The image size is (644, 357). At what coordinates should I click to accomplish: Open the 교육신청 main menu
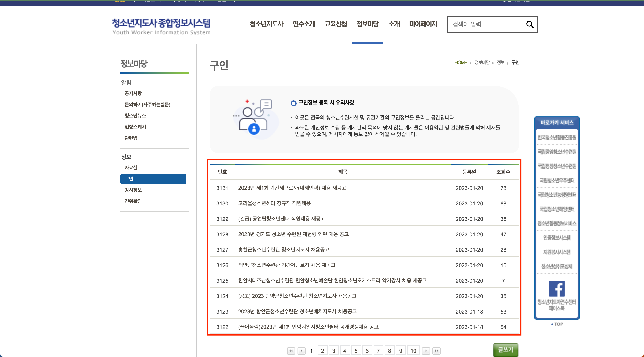tap(335, 24)
